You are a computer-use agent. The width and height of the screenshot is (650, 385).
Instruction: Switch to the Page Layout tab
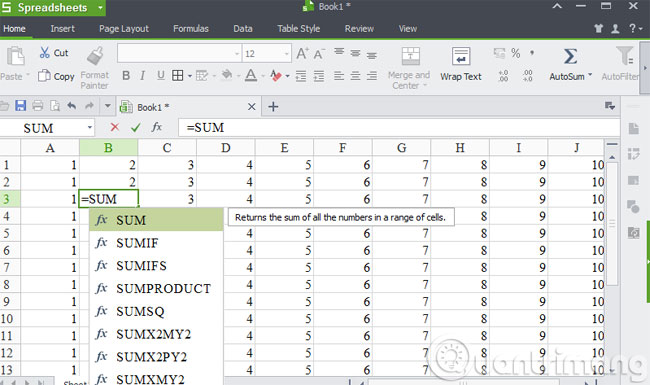click(124, 29)
